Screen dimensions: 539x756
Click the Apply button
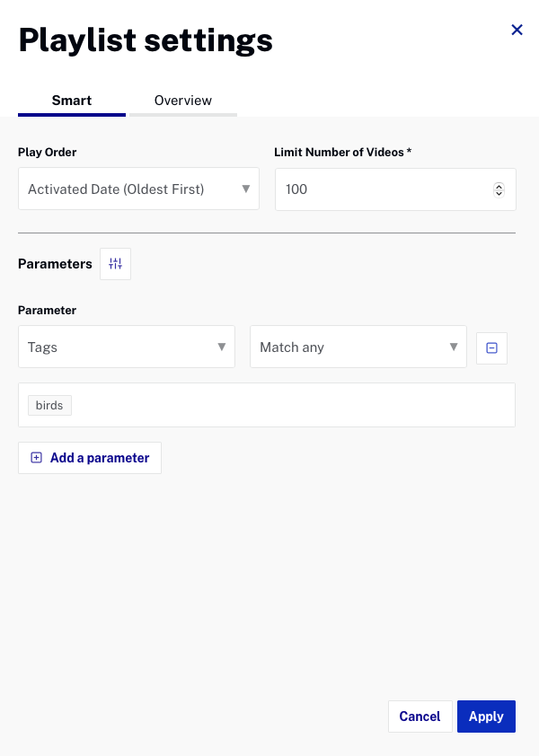486,716
